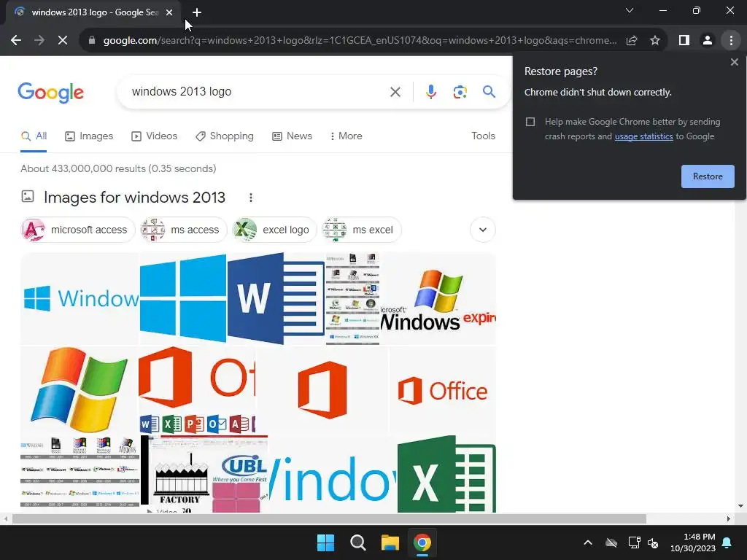This screenshot has height=560, width=747.
Task: Open the green Excel logo thumbnail
Action: point(446,474)
